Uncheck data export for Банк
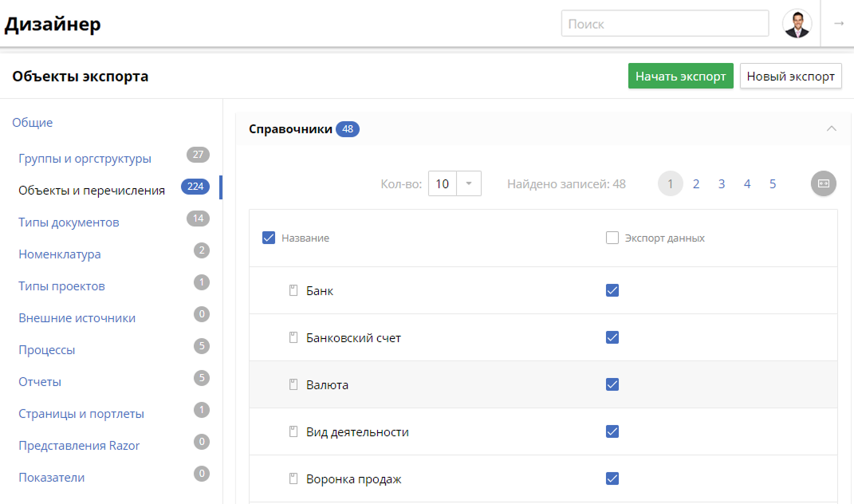This screenshot has width=854, height=504. click(x=612, y=290)
